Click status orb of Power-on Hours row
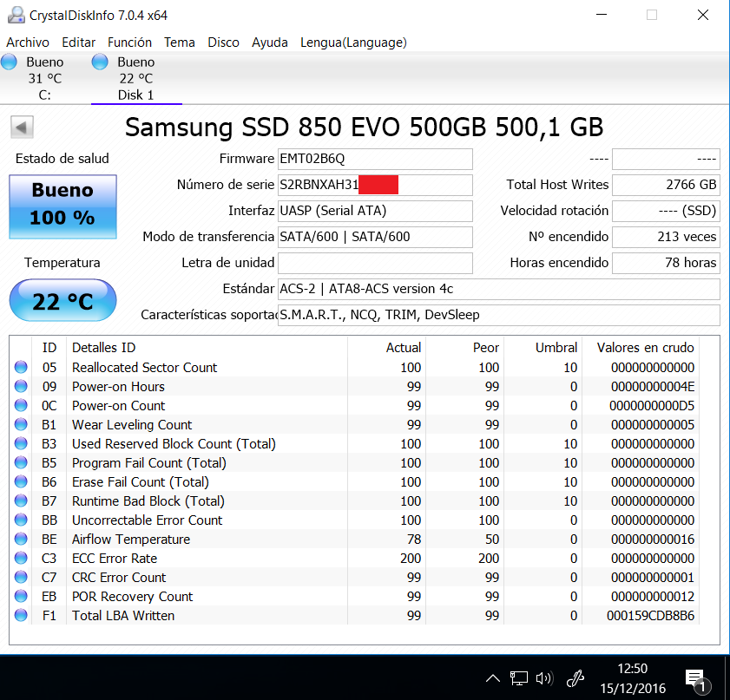Screen dimensions: 730x700 [21, 386]
